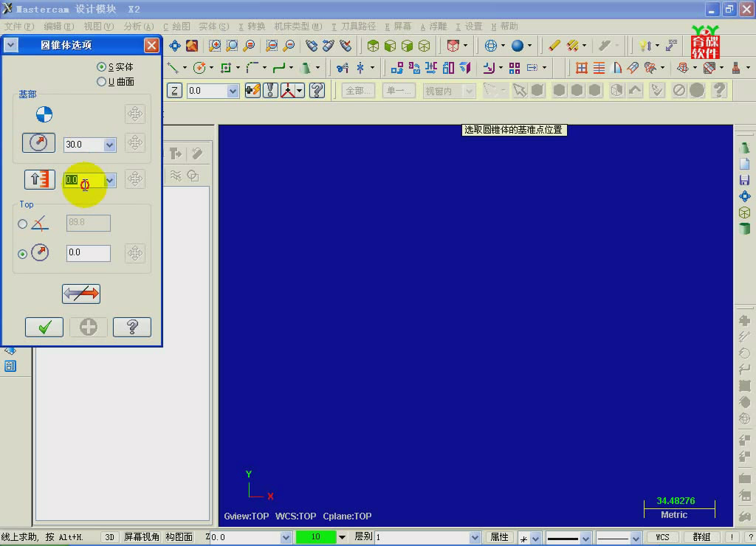Open the 编辑(E) Edit menu
Viewport: 756px width, 546px height.
coord(59,26)
